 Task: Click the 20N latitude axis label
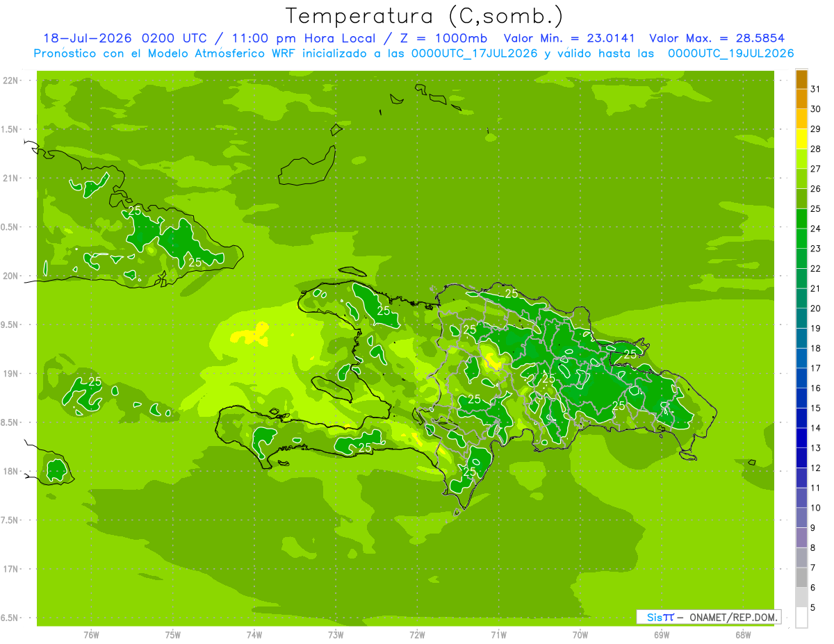(10, 276)
